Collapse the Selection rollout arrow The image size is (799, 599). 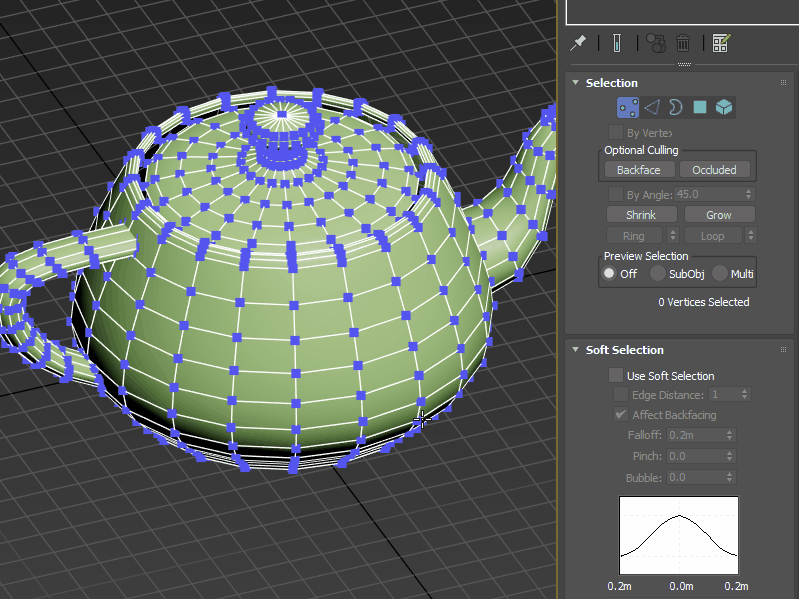tap(576, 83)
